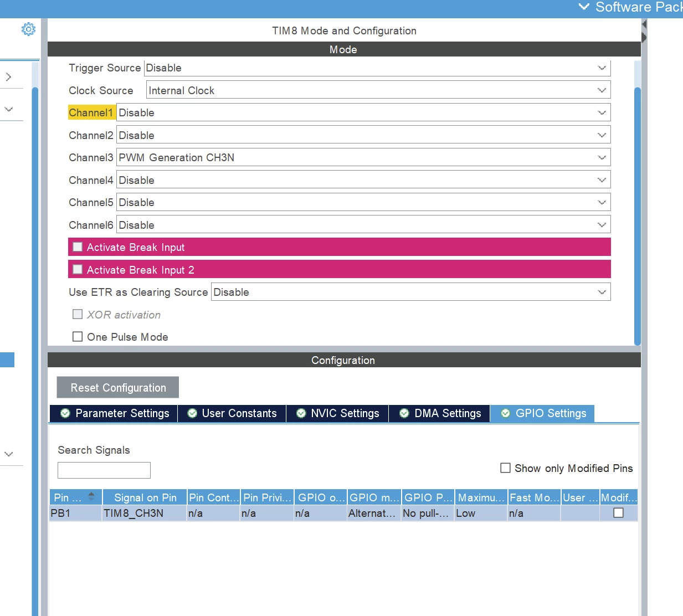
Task: Sort by the Maximum output speed column header
Action: pyautogui.click(x=481, y=497)
